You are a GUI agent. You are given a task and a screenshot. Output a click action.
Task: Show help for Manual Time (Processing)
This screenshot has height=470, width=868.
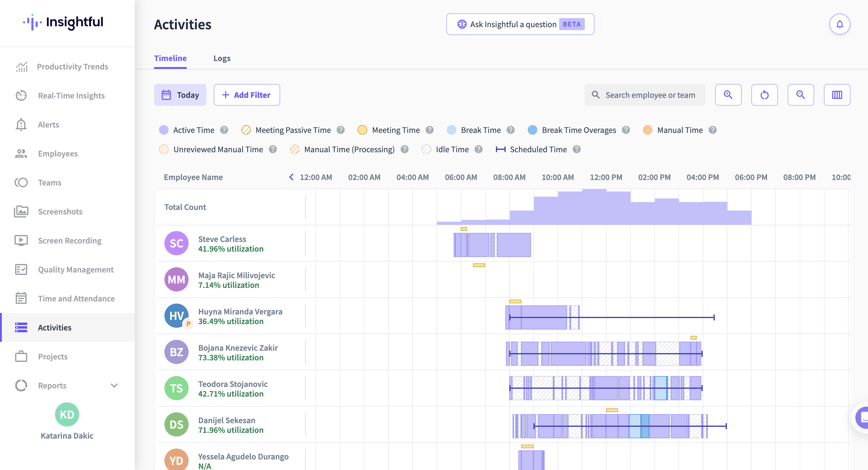pyautogui.click(x=405, y=149)
